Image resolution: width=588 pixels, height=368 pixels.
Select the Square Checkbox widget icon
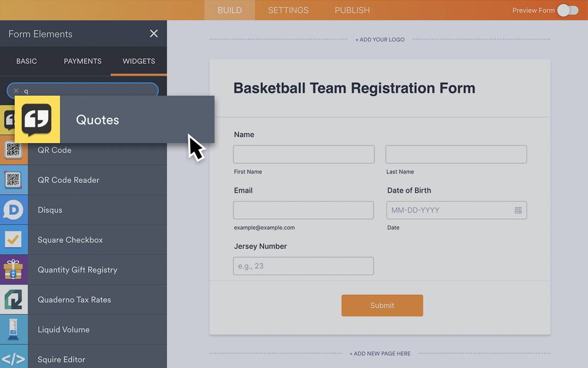(x=14, y=240)
